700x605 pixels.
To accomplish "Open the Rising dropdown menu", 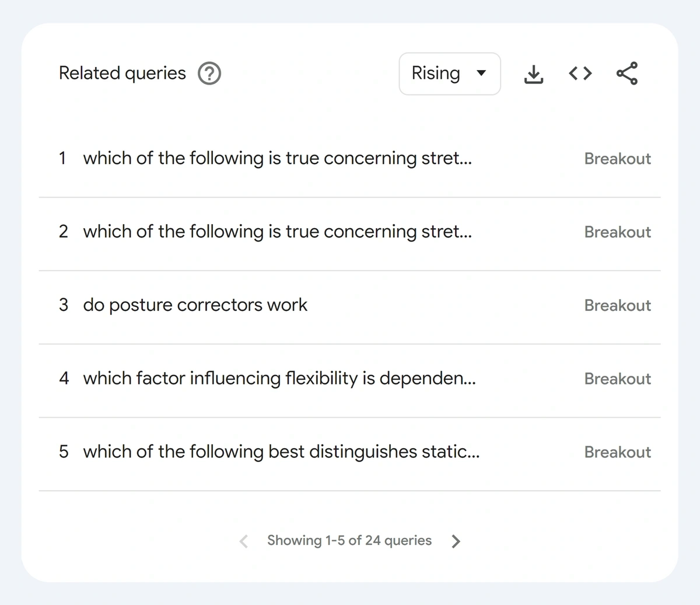I will (450, 74).
